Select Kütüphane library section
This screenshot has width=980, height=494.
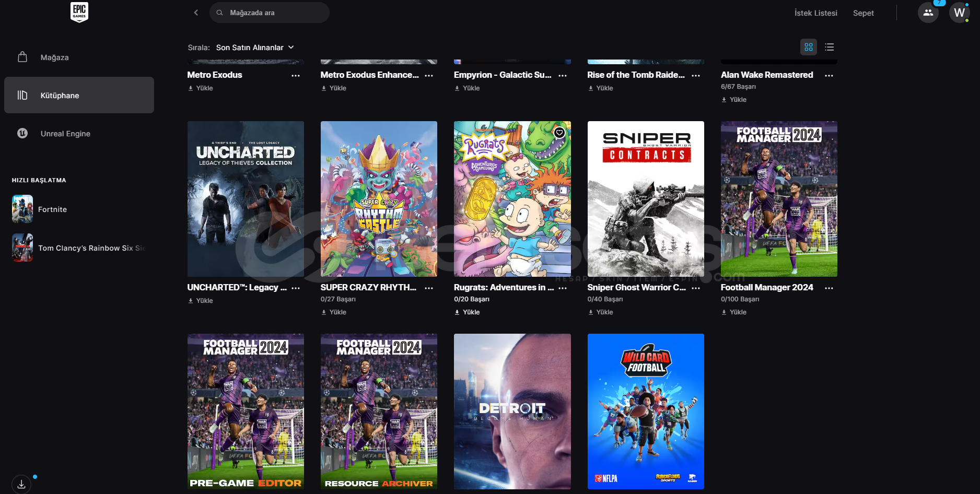(79, 95)
